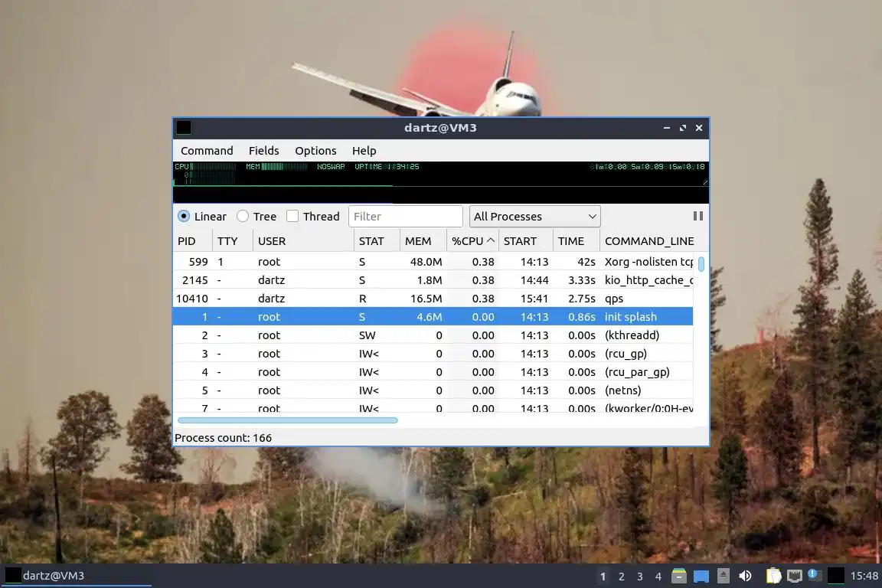882x588 pixels.
Task: Select the (kthreadd) process row
Action: [x=433, y=335]
